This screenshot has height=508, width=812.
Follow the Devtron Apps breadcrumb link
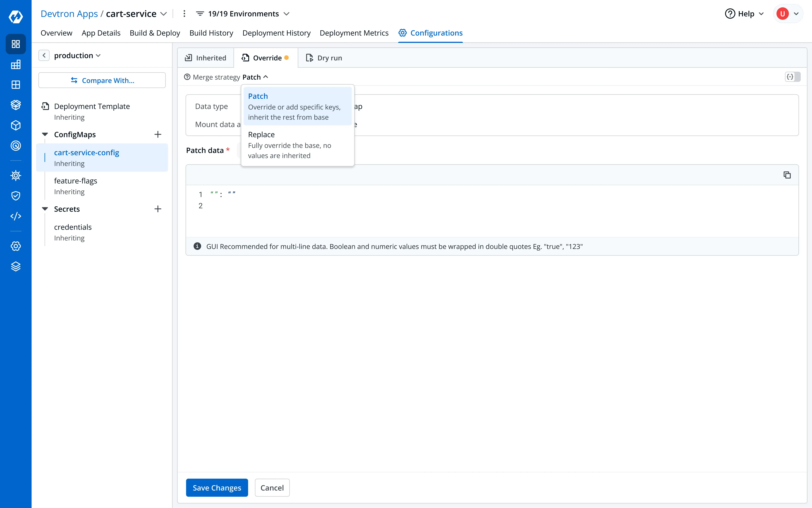point(69,14)
